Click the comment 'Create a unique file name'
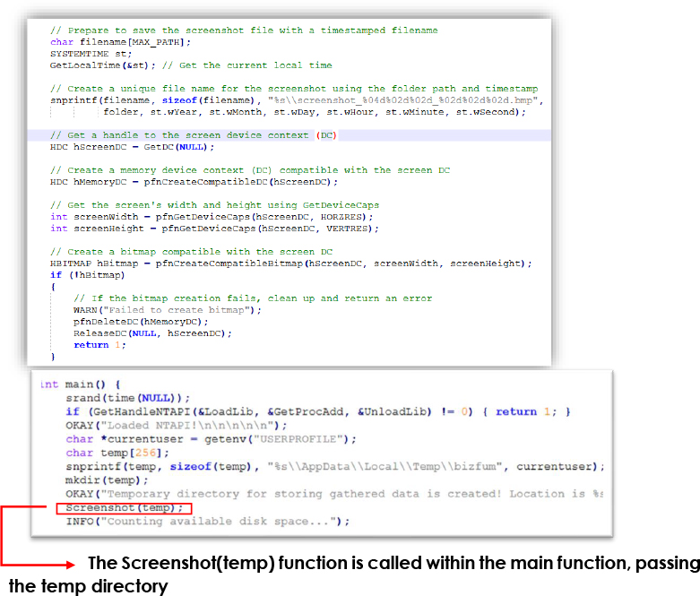The image size is (700, 596). click(294, 89)
